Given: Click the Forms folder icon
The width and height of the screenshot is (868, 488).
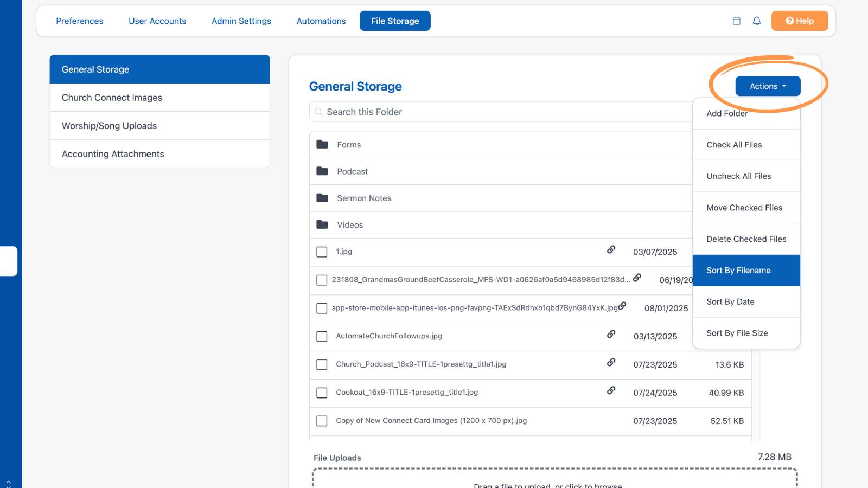Looking at the screenshot, I should click(322, 144).
